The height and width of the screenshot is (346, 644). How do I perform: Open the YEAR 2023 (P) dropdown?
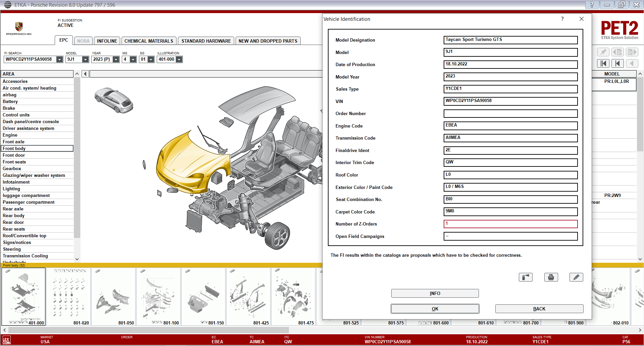tap(116, 59)
